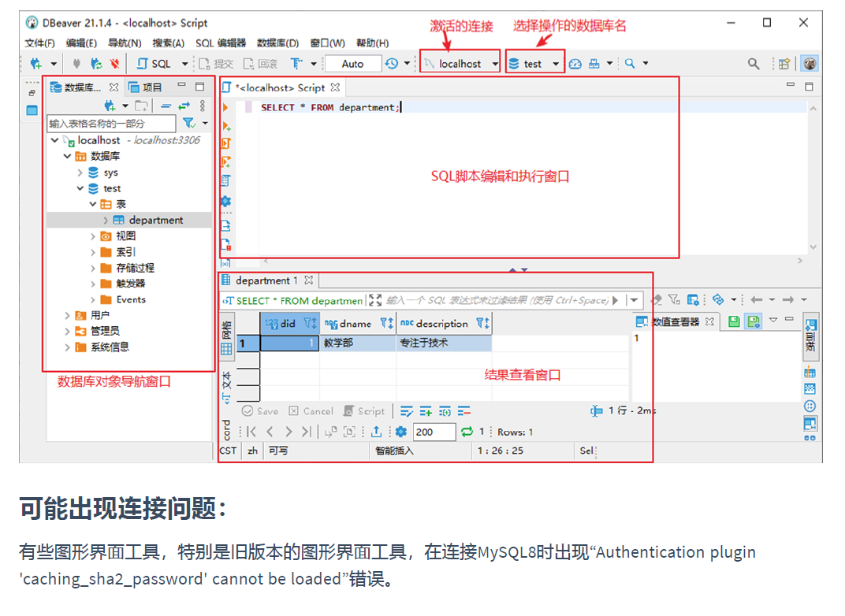
Task: Open the SQL editor button
Action: pos(154,64)
